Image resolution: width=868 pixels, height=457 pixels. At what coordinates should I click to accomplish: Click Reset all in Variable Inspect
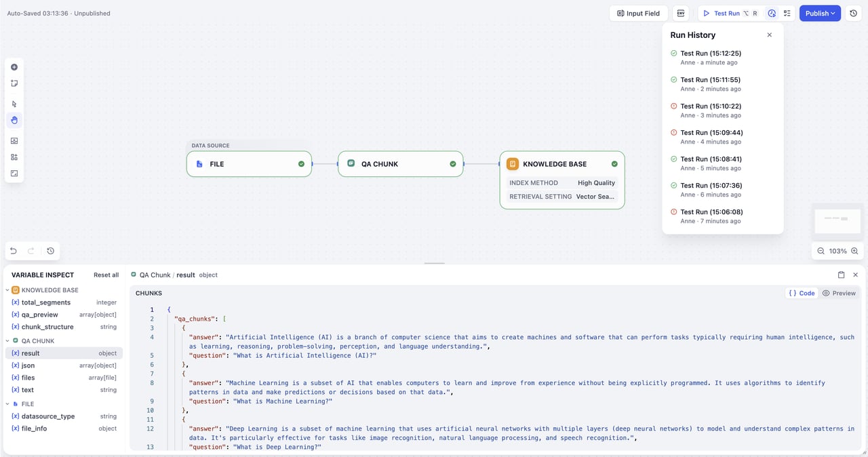(x=106, y=275)
